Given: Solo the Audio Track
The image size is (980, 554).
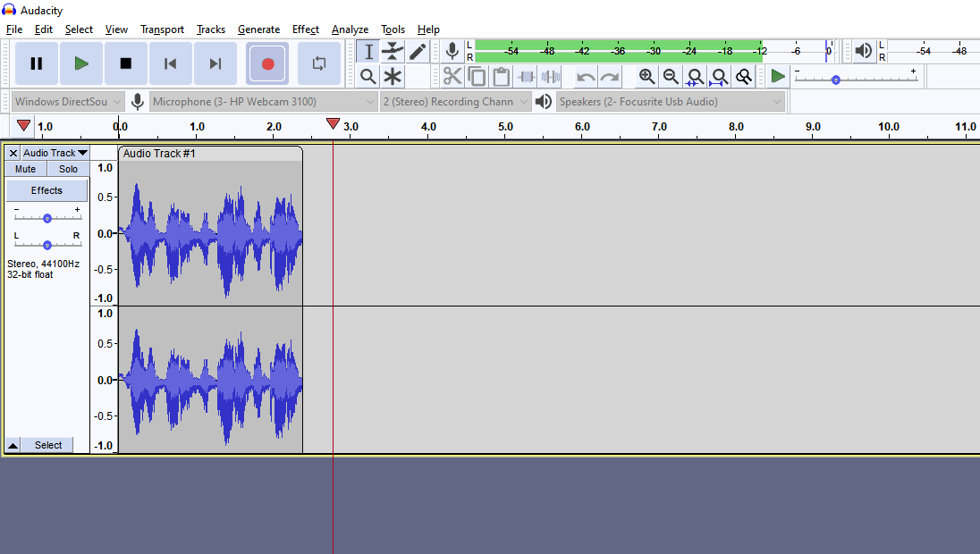Looking at the screenshot, I should pyautogui.click(x=68, y=169).
